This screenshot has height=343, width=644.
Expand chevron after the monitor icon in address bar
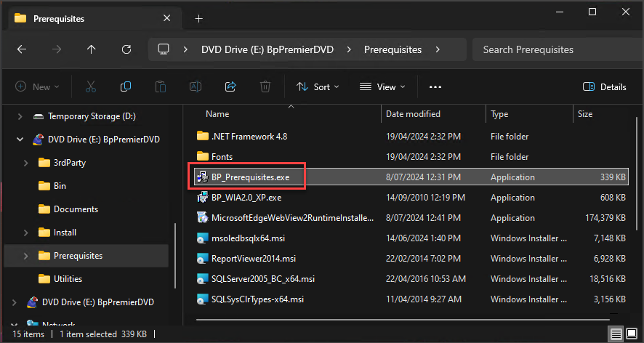185,49
